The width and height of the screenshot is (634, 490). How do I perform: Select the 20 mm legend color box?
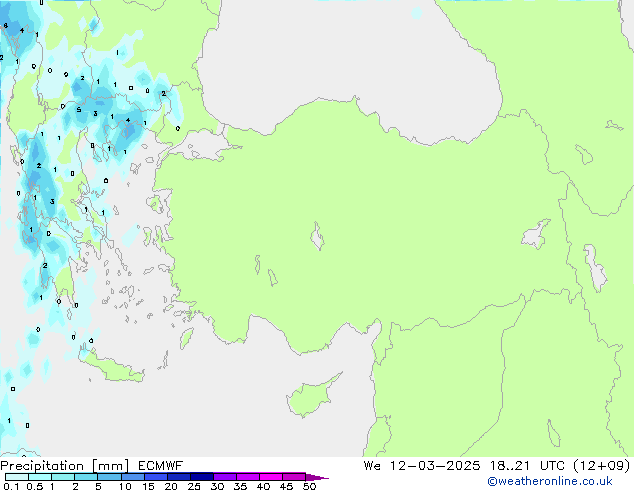tap(178, 477)
